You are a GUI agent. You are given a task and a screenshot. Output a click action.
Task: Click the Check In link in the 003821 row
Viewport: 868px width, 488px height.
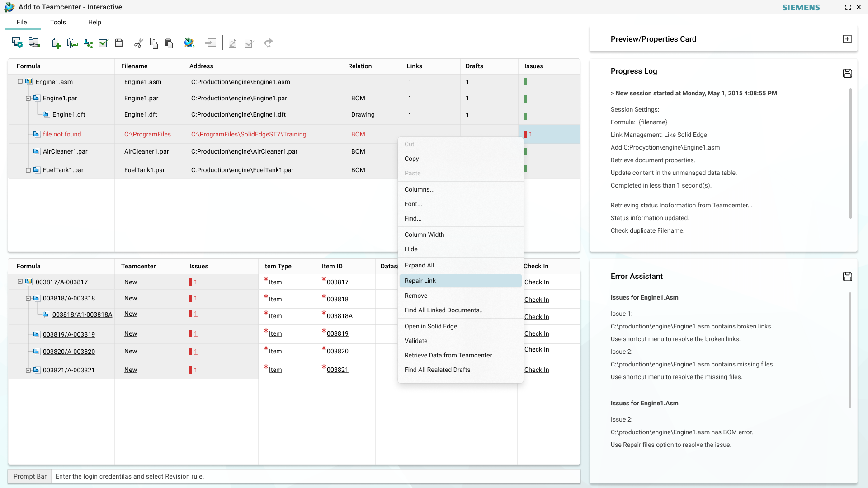537,370
